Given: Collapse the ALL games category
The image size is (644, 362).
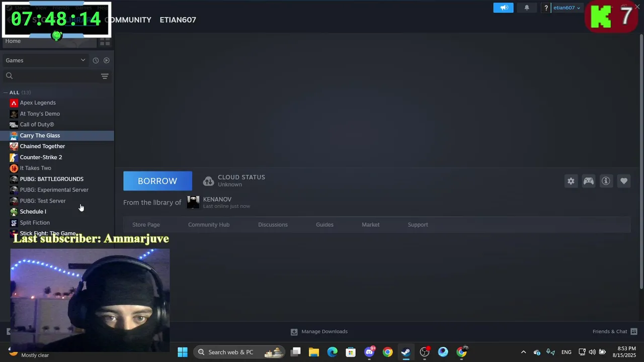Looking at the screenshot, I should (x=6, y=93).
